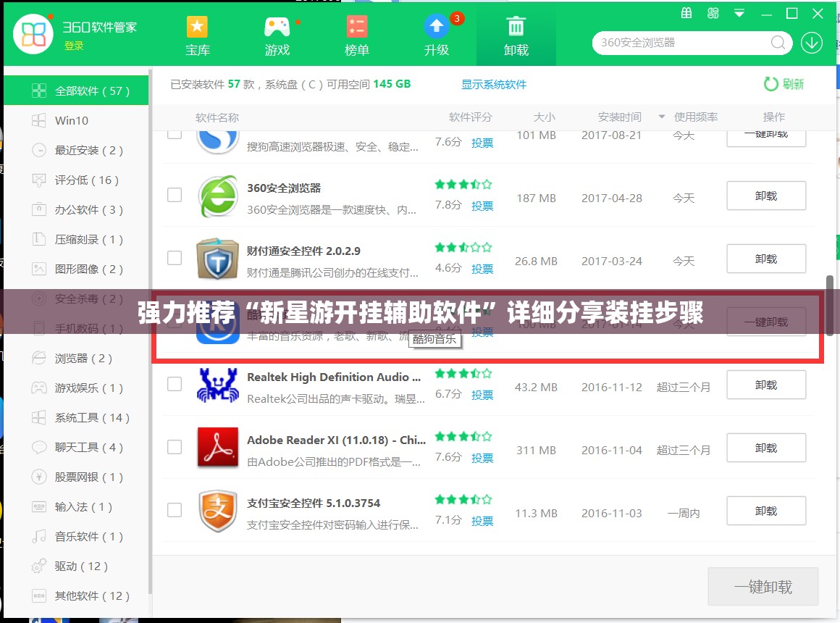Click the 刷新 refresh button
The width and height of the screenshot is (840, 623).
click(x=784, y=84)
